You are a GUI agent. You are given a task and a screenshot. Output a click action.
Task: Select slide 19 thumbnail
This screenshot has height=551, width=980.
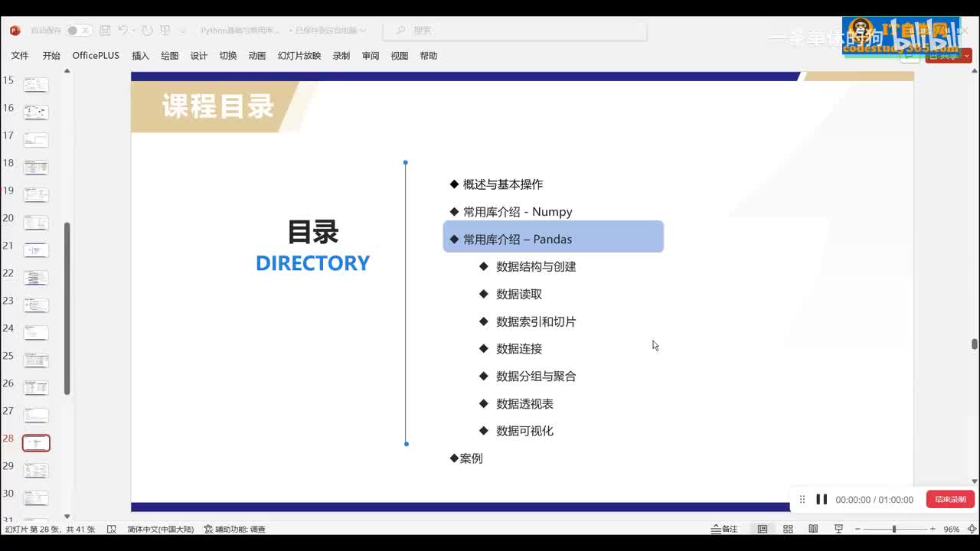point(36,195)
